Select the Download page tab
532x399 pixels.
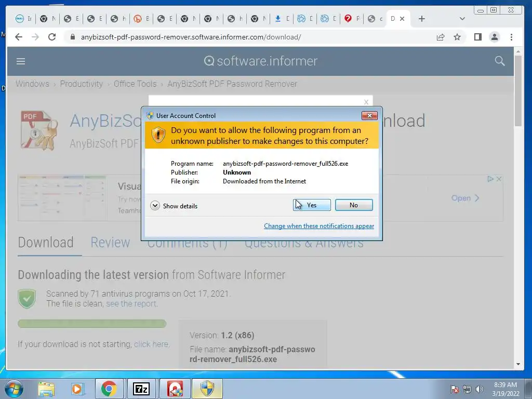coord(46,243)
